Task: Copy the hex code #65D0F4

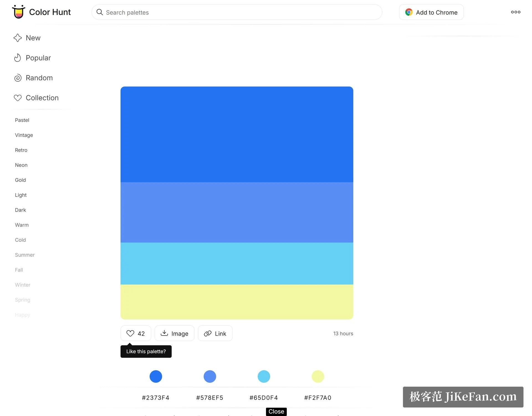Action: [x=264, y=398]
